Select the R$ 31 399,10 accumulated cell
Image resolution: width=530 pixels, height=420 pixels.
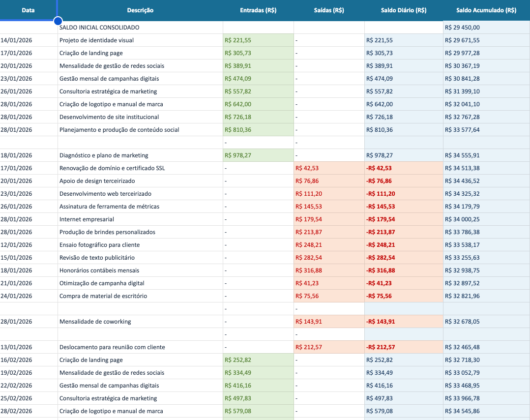click(486, 91)
